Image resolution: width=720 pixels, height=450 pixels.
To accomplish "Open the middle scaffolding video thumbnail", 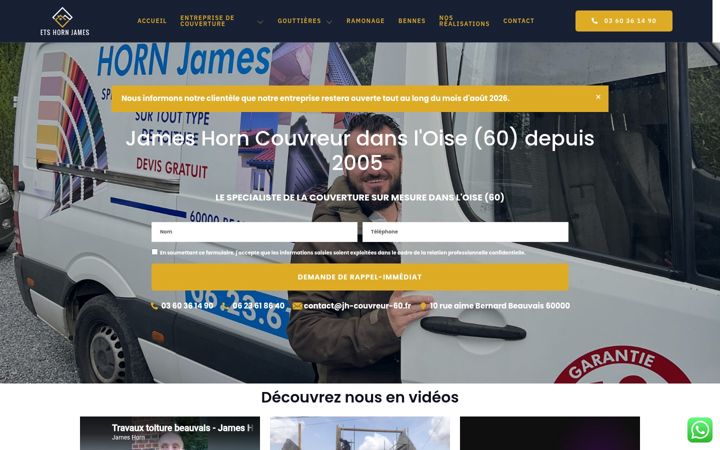I will (x=360, y=433).
